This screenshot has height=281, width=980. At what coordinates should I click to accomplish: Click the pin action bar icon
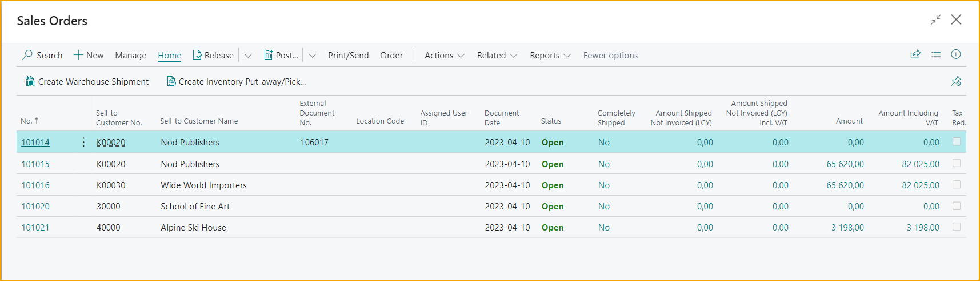pyautogui.click(x=956, y=81)
